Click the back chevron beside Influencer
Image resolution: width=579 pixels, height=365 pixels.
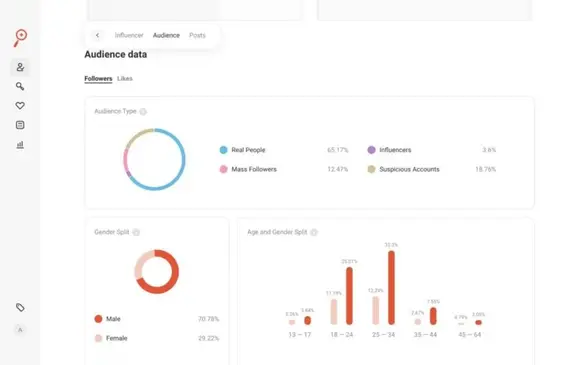coord(97,35)
